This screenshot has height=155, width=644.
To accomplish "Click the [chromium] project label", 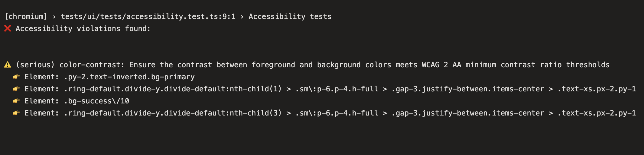I will pos(26,17).
